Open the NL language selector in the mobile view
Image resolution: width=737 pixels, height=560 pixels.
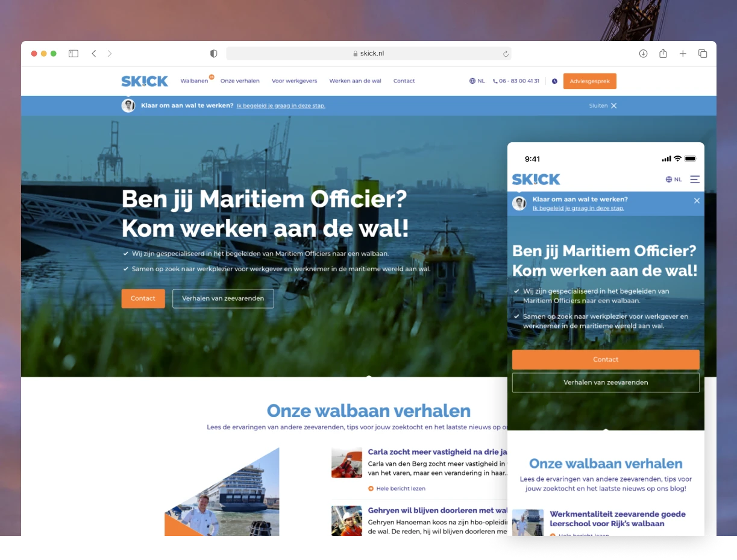pos(674,179)
